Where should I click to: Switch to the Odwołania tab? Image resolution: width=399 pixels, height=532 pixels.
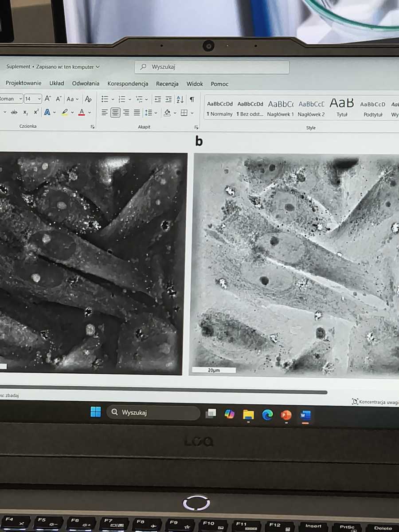pos(86,83)
